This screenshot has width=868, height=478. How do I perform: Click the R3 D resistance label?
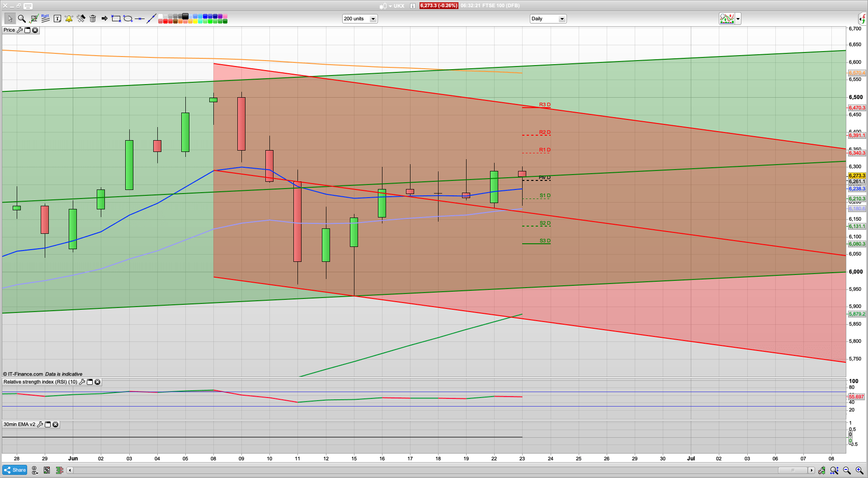[x=545, y=104]
